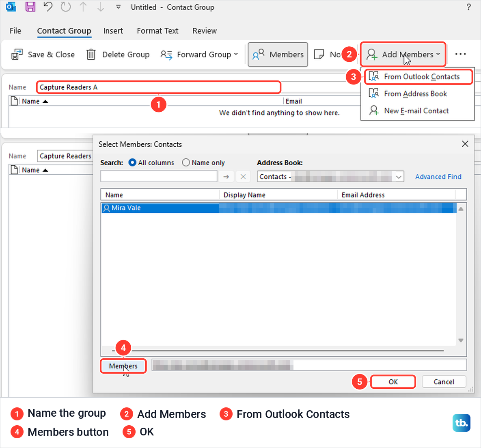Select New E-mail Contact menu entry
Screen dimensions: 481x448
coord(418,110)
